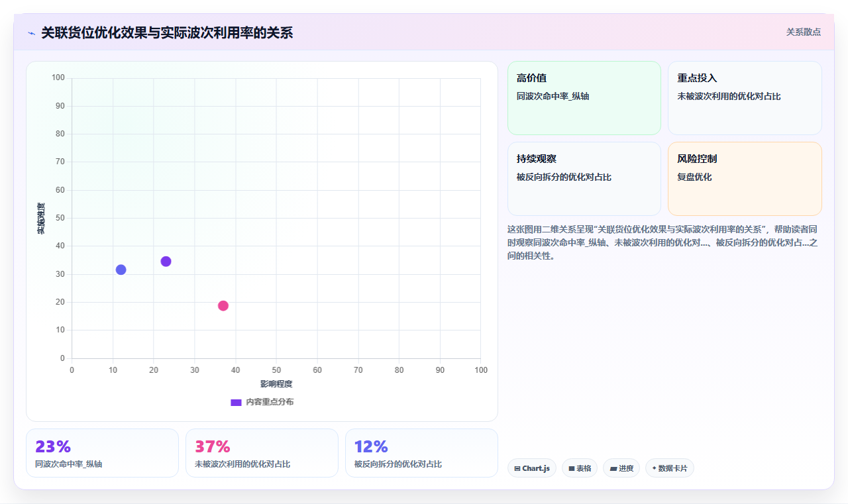Image resolution: width=848 pixels, height=504 pixels.
Task: Click the 同波次命中率_纵轴 label under 23%
Action: [x=69, y=464]
